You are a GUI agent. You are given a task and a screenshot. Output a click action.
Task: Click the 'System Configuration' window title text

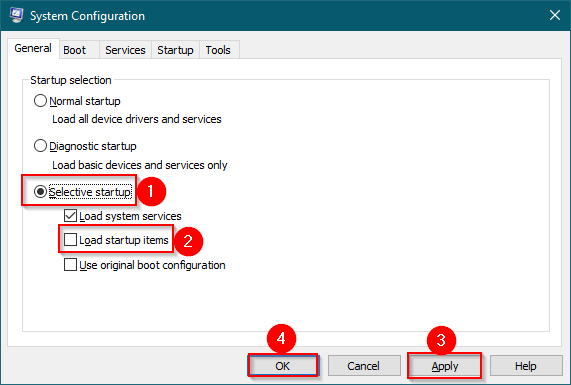[x=87, y=16]
